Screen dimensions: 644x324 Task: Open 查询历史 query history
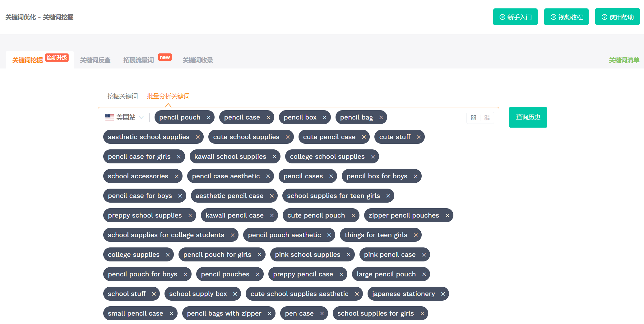[x=528, y=117]
